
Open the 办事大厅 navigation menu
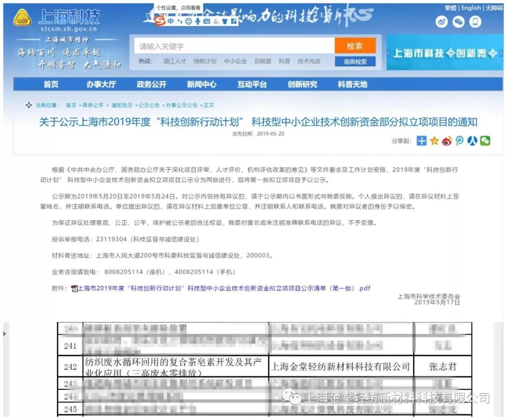(101, 85)
